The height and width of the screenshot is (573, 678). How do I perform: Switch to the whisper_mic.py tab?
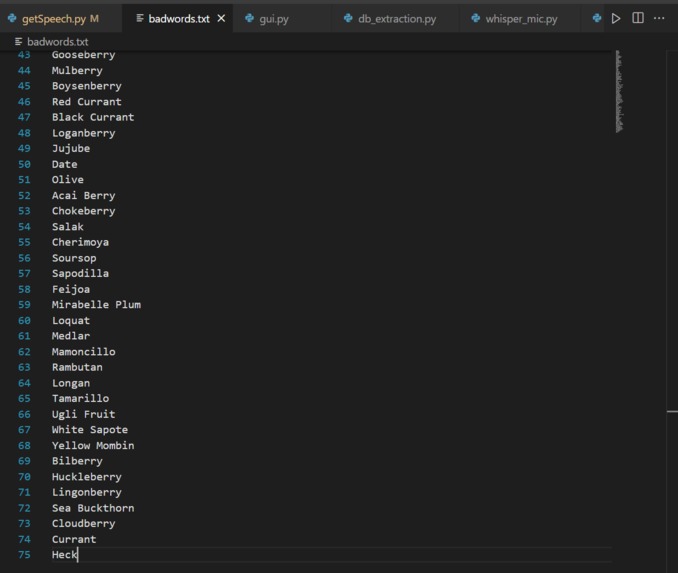point(521,19)
